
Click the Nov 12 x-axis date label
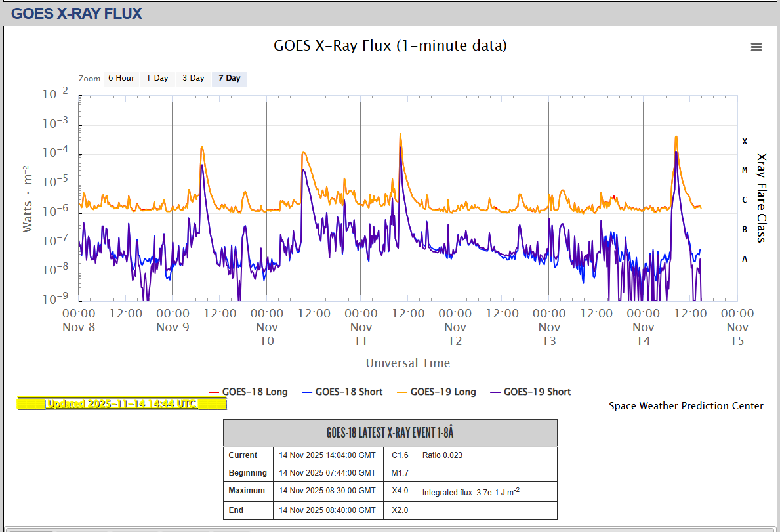point(455,334)
